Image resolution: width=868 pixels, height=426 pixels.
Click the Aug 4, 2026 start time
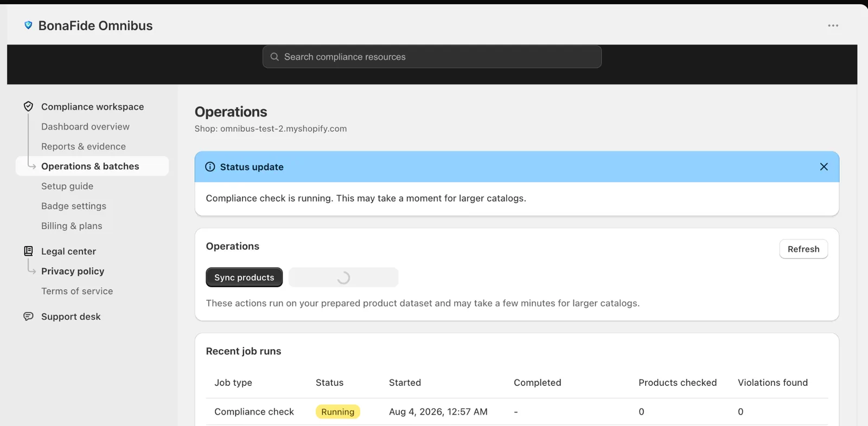(438, 411)
